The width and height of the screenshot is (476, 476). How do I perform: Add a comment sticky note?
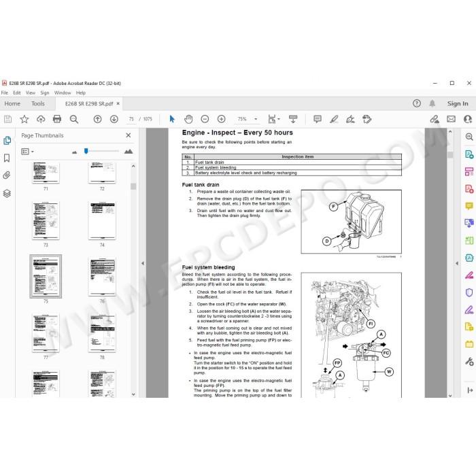pos(318,119)
